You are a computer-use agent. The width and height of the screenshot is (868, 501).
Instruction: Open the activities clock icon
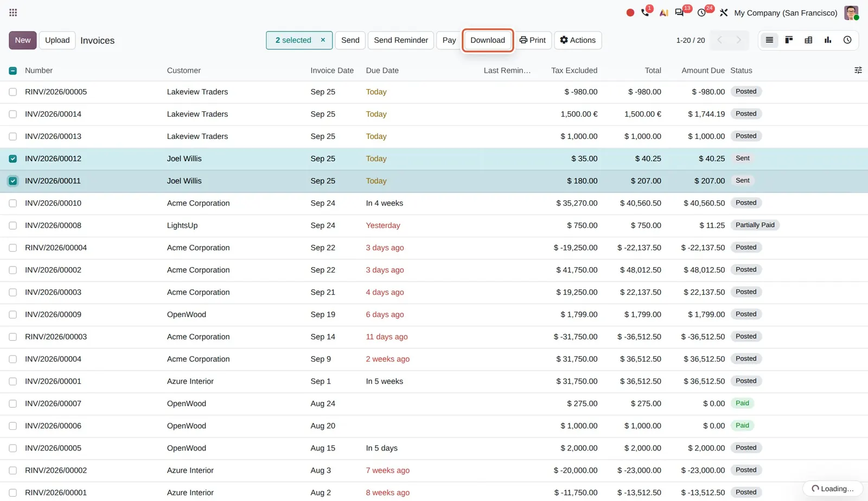point(702,12)
